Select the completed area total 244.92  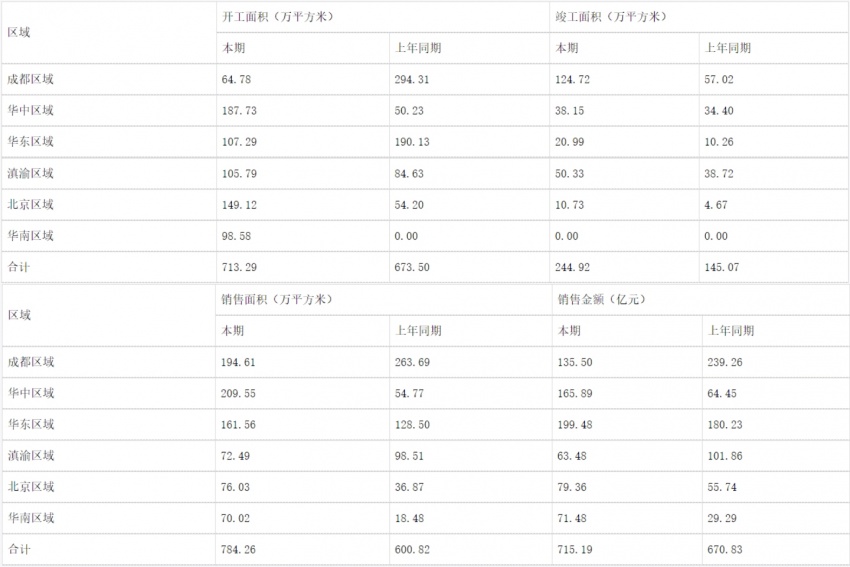(x=574, y=267)
